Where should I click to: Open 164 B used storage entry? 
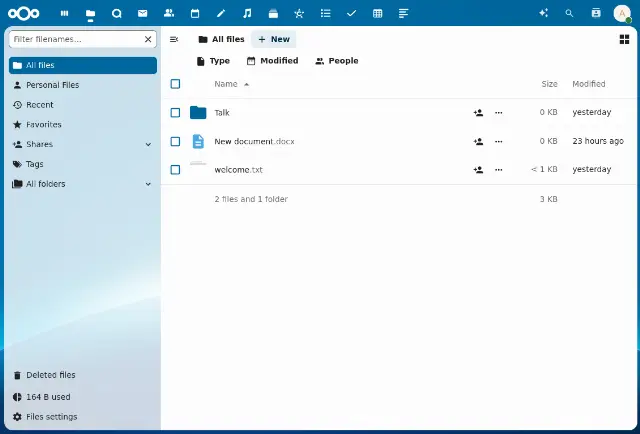pyautogui.click(x=83, y=397)
